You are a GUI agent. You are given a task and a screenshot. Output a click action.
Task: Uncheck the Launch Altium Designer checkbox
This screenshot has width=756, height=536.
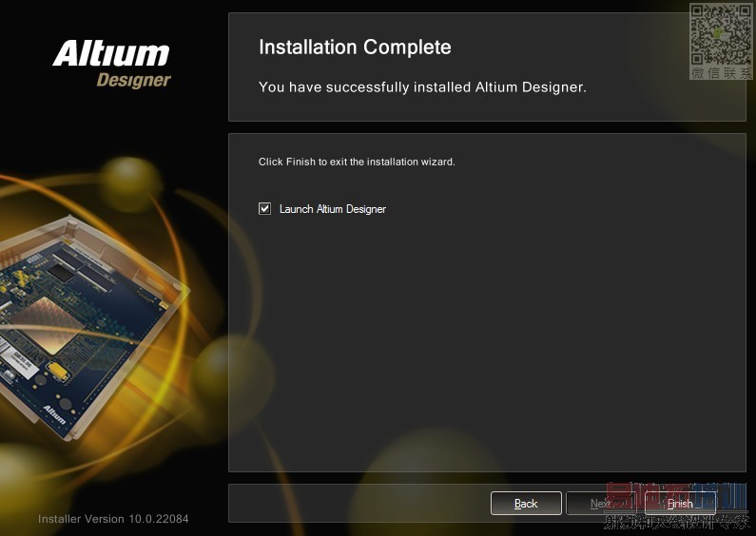click(x=264, y=209)
